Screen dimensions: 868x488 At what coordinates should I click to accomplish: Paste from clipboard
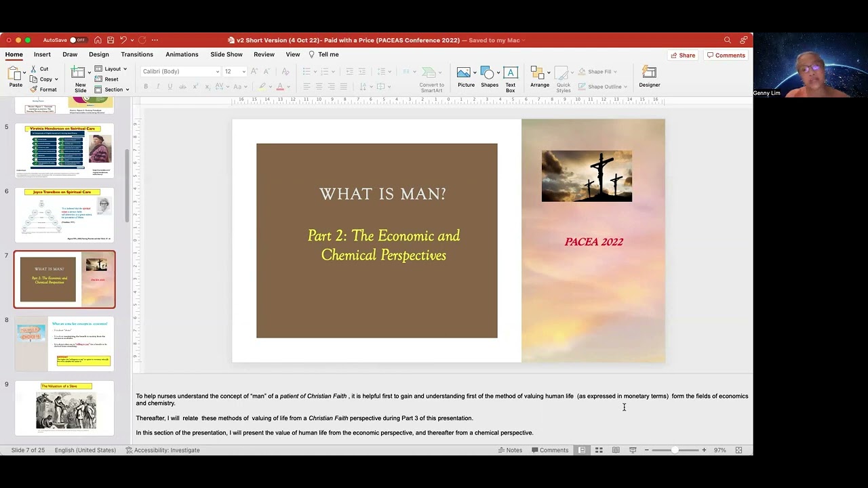pos(15,76)
